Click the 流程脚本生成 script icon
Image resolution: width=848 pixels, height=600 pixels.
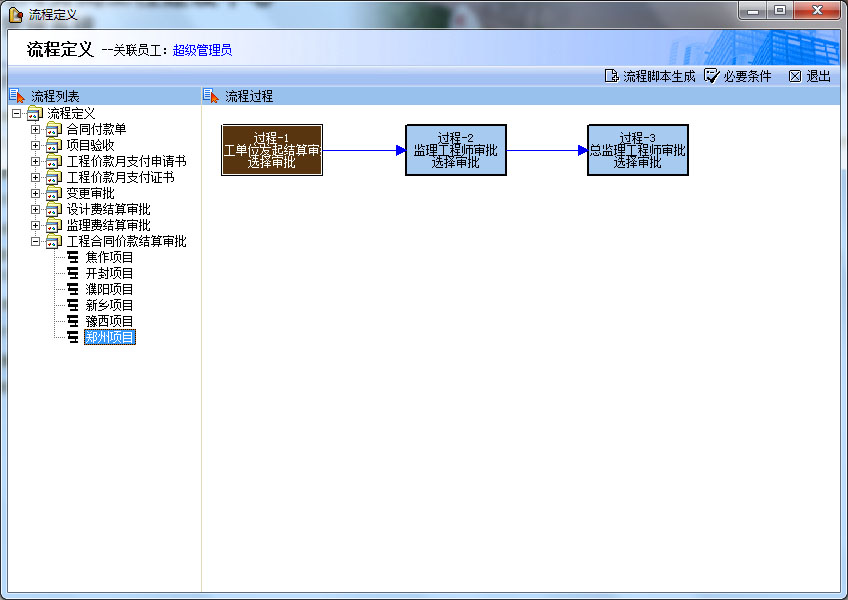[611, 76]
